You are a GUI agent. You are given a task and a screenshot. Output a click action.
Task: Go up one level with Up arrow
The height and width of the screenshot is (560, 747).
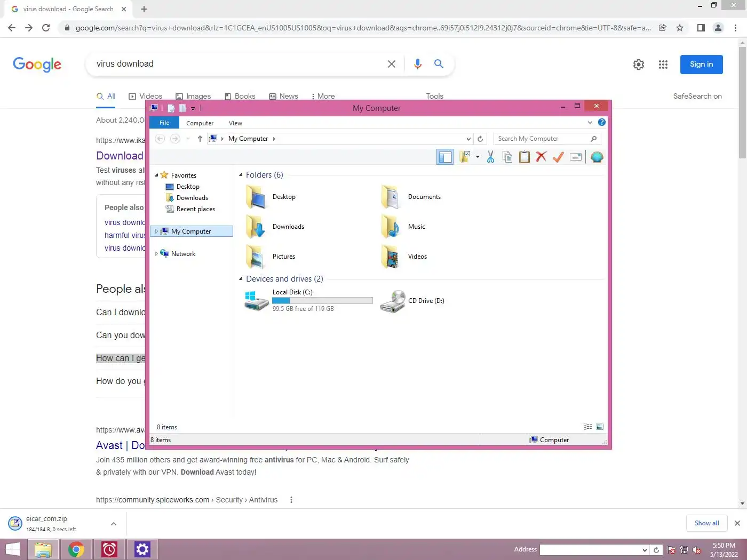[200, 139]
